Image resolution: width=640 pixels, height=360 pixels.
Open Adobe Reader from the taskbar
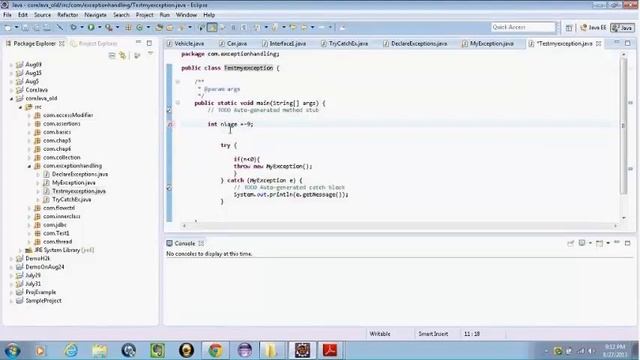[x=330, y=350]
